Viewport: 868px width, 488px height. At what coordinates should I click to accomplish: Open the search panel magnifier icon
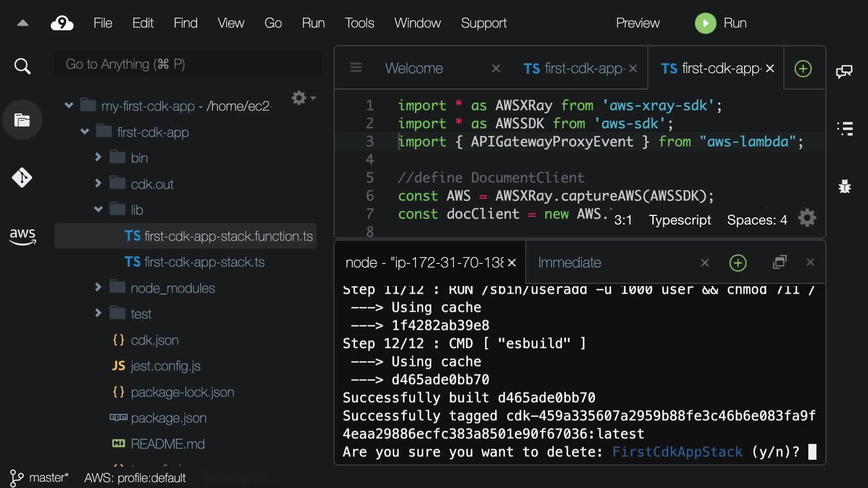[22, 66]
